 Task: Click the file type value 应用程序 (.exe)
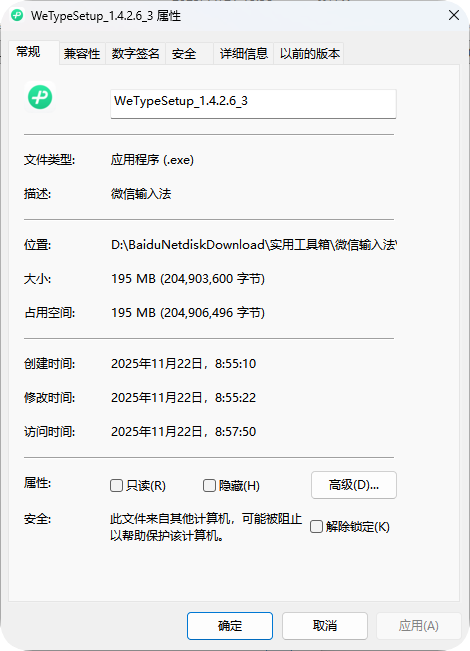[152, 160]
